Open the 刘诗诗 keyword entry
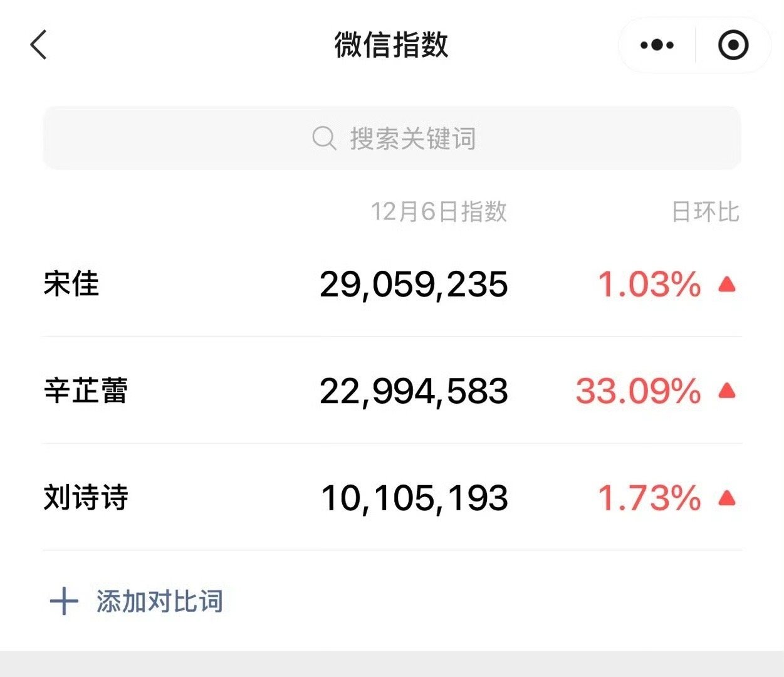The image size is (784, 677). [86, 498]
